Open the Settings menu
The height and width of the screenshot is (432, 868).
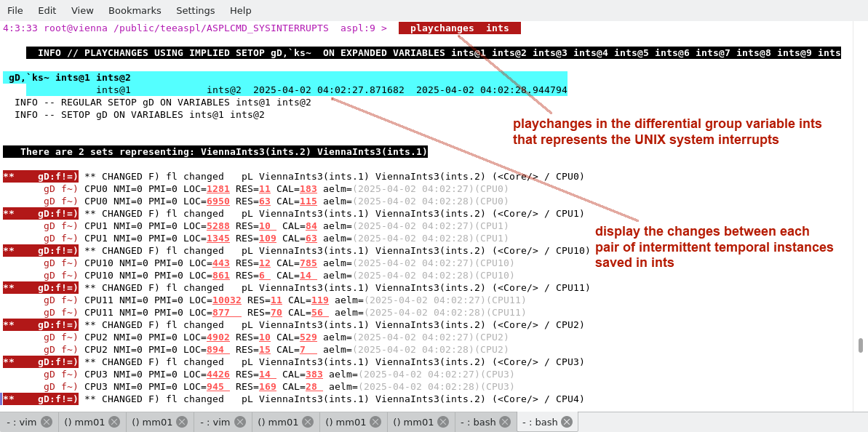[195, 10]
